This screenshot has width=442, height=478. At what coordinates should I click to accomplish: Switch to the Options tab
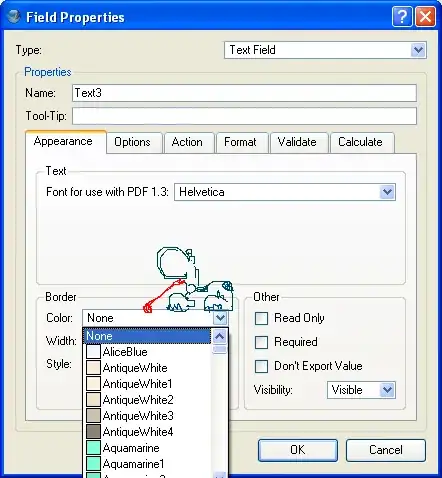(134, 142)
